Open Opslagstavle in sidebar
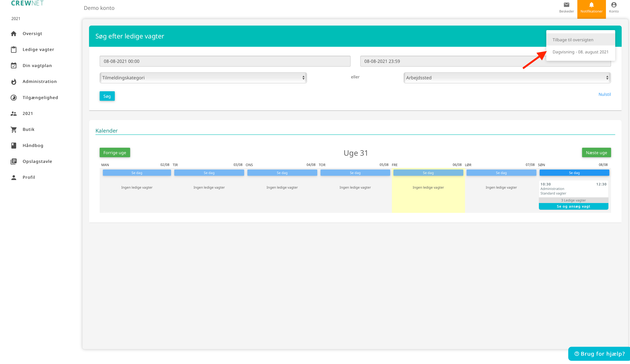Image resolution: width=630 pixels, height=364 pixels. [37, 161]
